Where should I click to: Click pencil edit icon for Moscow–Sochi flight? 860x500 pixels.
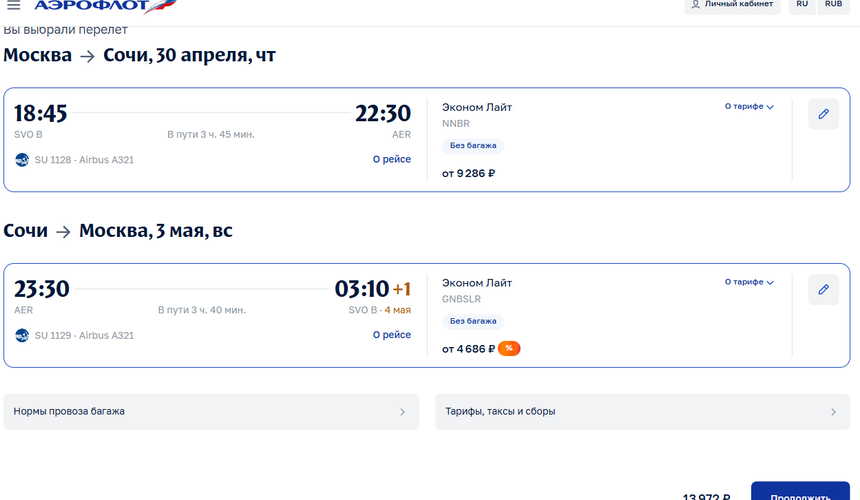click(x=823, y=114)
